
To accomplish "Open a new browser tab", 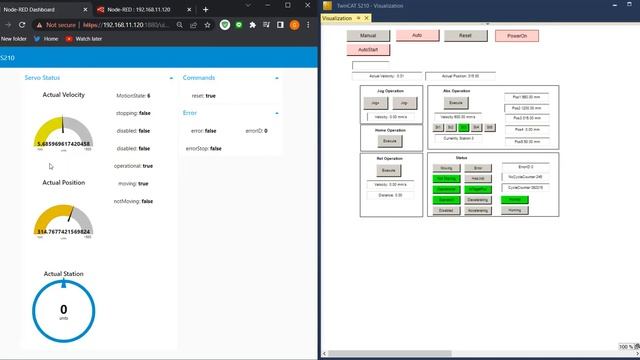I will pos(205,9).
